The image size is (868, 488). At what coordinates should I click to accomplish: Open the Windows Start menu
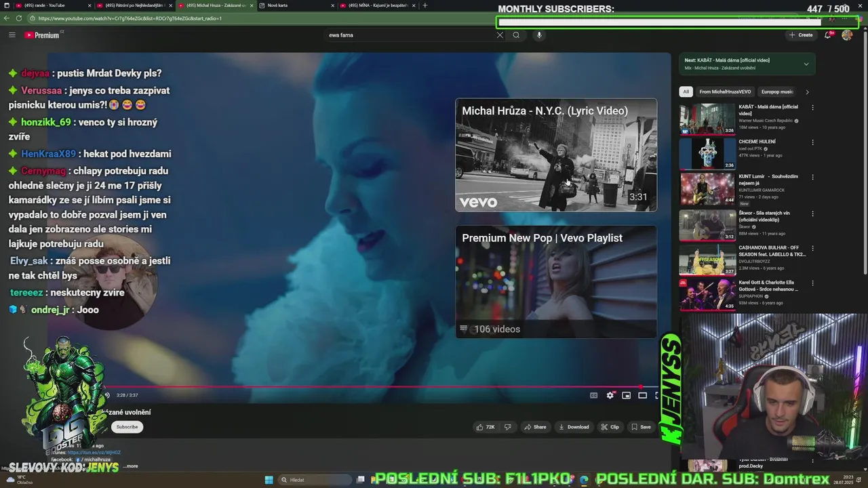(269, 480)
